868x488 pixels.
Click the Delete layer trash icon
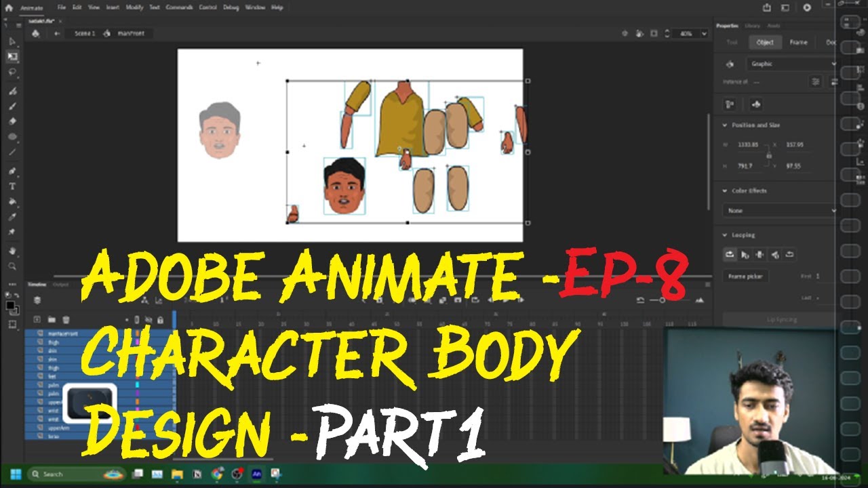point(66,319)
